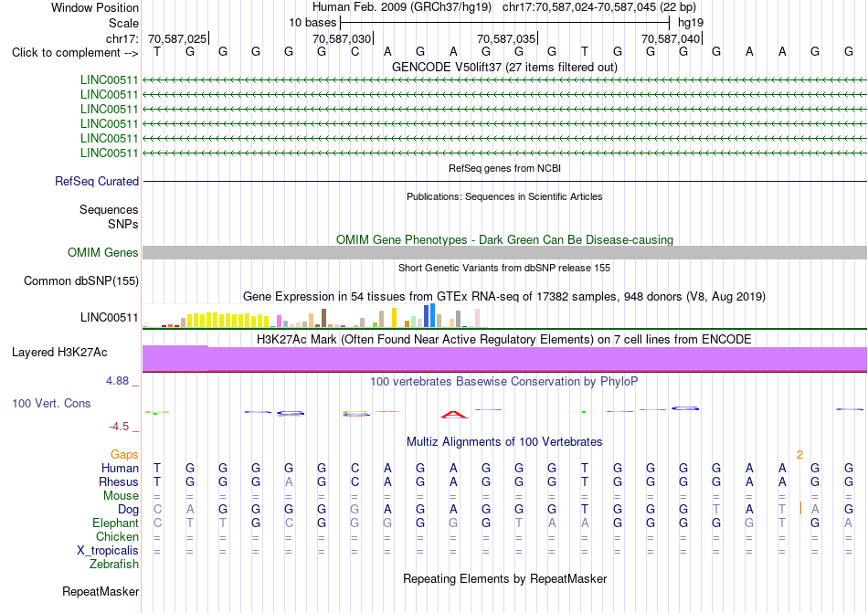The image size is (868, 613).
Task: Click the 'Dog' alignment row label
Action: (x=129, y=509)
